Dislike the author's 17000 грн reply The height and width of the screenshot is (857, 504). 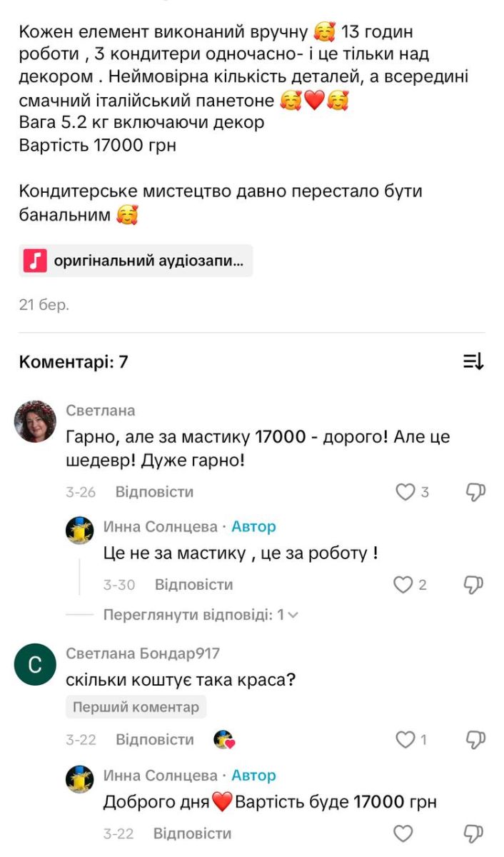coord(475,833)
